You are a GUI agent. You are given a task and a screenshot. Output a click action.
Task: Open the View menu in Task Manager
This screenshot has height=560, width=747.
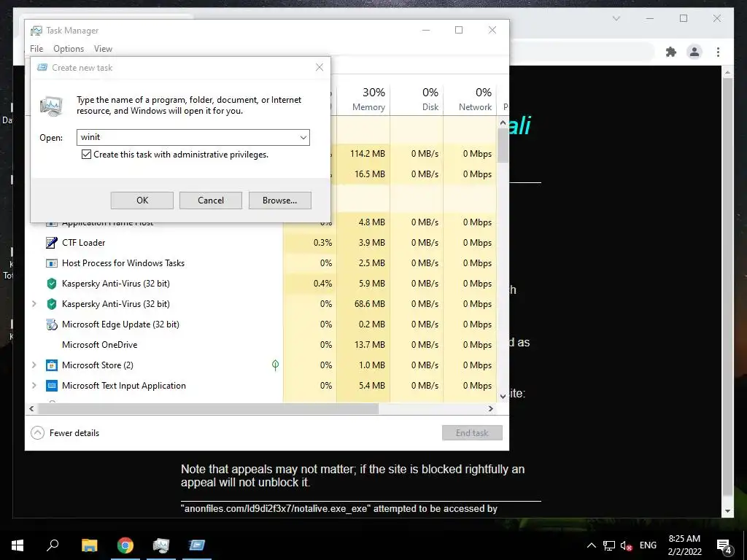[103, 49]
